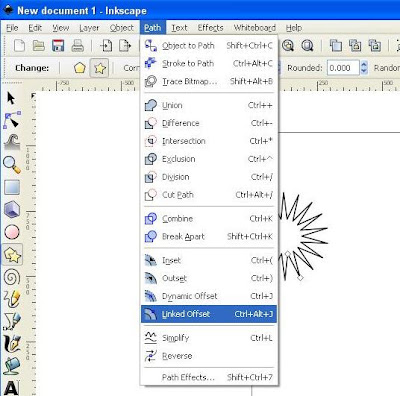Image resolution: width=400 pixels, height=396 pixels.
Task: Select the 3D Box tool
Action: click(x=12, y=209)
